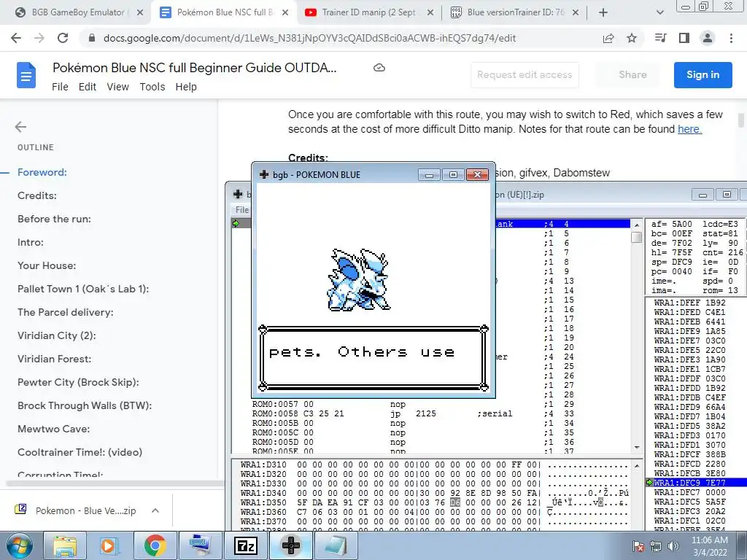Open the Edit menu in Google Docs
The image size is (747, 560).
(x=88, y=87)
